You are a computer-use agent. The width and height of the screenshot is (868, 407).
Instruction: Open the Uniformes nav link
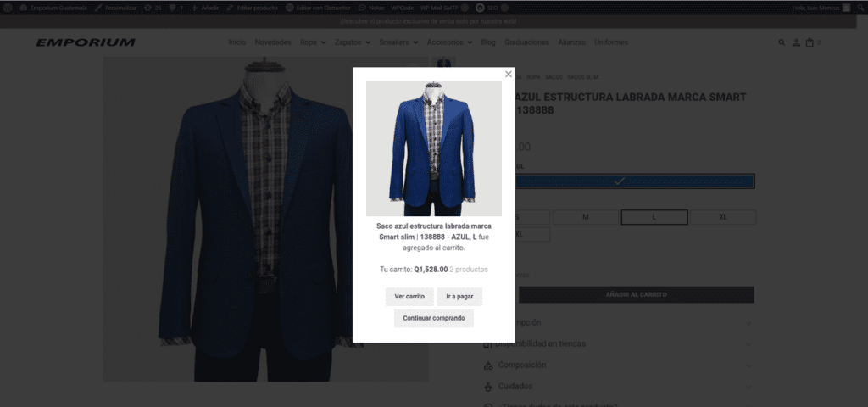611,42
